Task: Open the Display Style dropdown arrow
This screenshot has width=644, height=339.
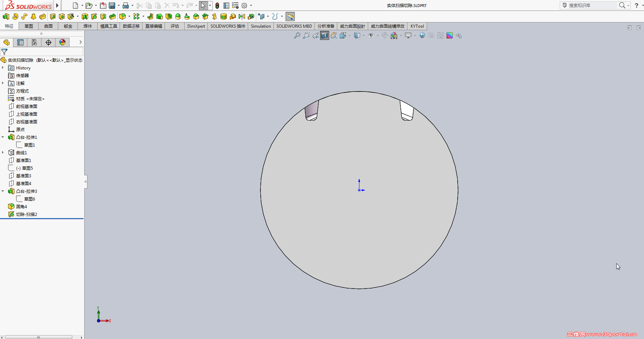Action: pos(364,35)
